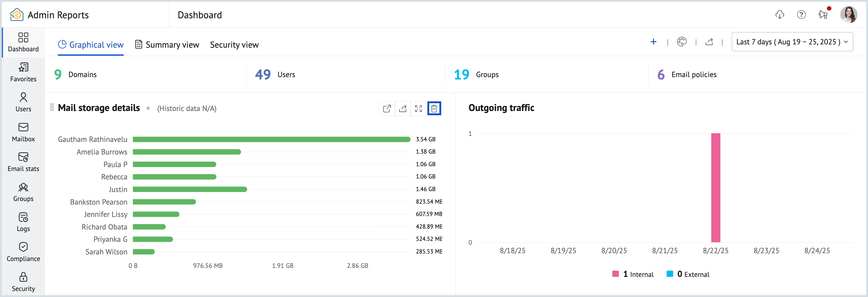Open the help question mark icon
Image resolution: width=868 pixels, height=297 pixels.
[x=801, y=15]
